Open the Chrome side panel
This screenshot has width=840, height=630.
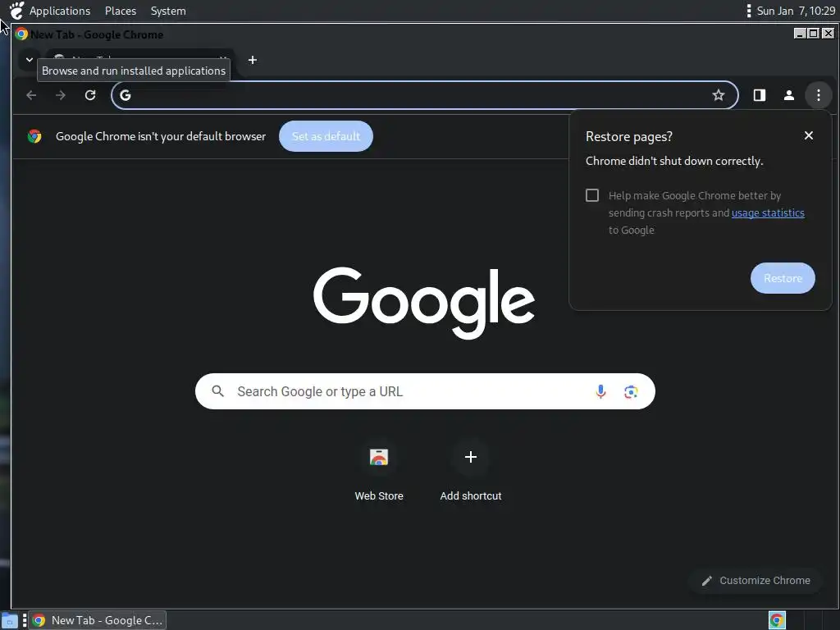point(759,95)
